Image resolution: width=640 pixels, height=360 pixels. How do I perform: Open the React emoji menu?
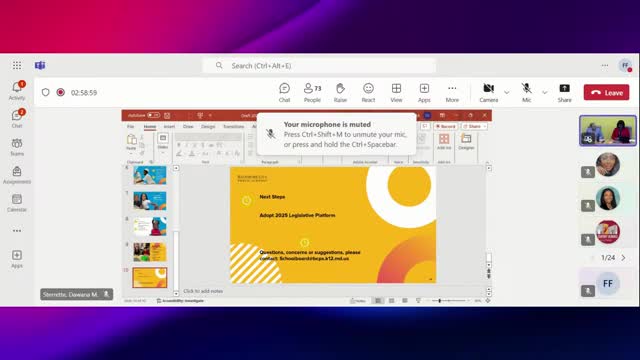(368, 93)
